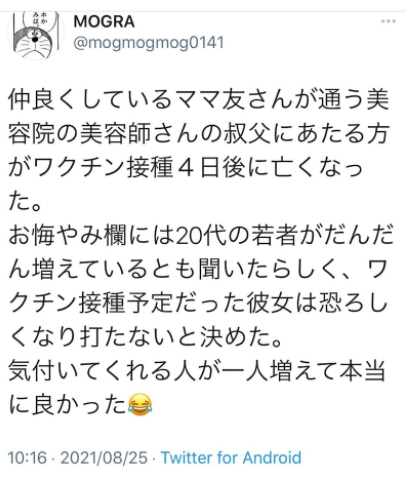Open the Twitter for Android source link

[231, 458]
